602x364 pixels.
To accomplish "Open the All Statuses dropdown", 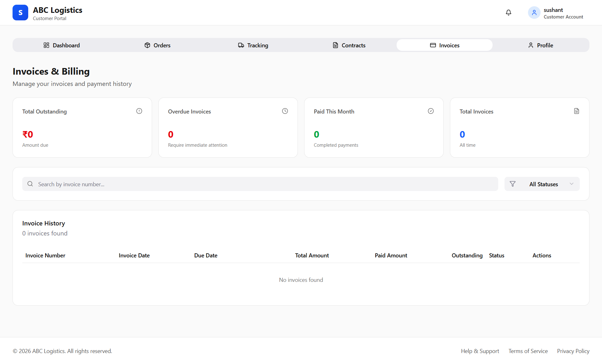I will tap(544, 184).
